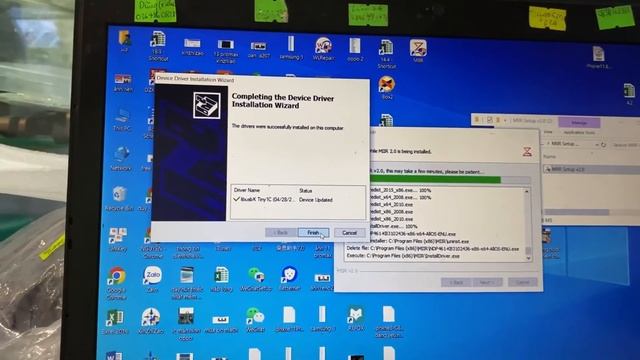Open the Manage tab in File Explorer
Viewport: 640px width, 360px height.
[x=579, y=122]
